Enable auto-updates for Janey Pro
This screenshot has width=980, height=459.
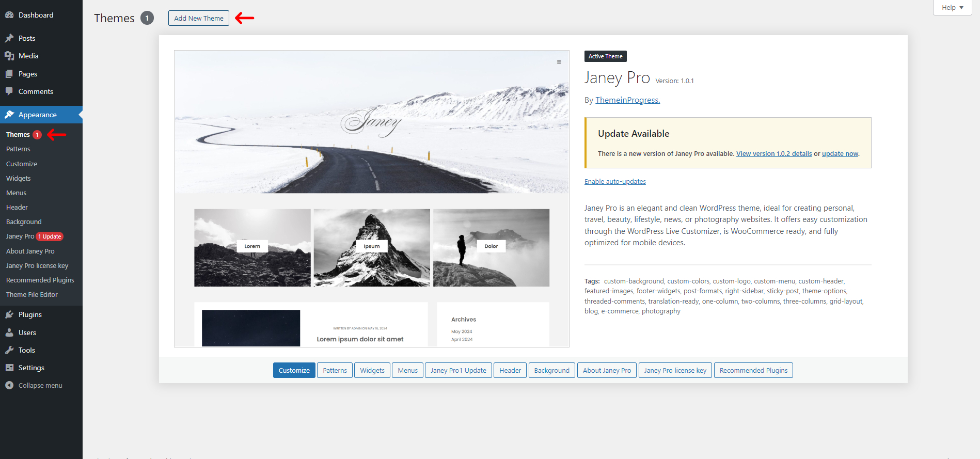615,182
